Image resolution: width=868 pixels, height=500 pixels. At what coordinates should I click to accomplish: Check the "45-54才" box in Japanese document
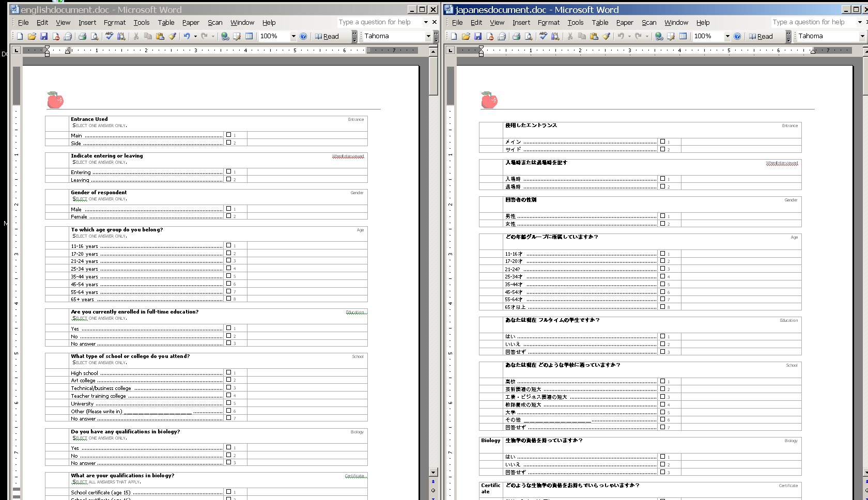coord(662,291)
